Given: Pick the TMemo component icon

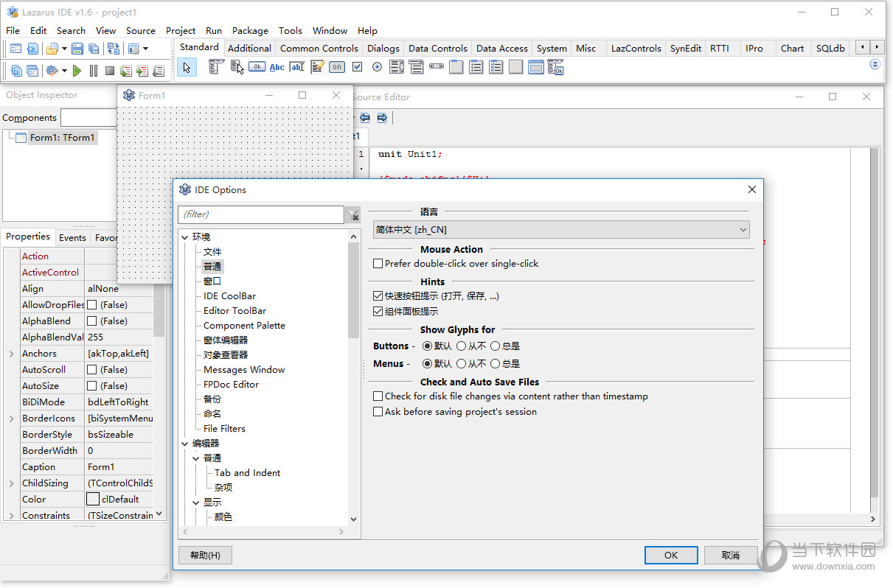Looking at the screenshot, I should tap(317, 68).
